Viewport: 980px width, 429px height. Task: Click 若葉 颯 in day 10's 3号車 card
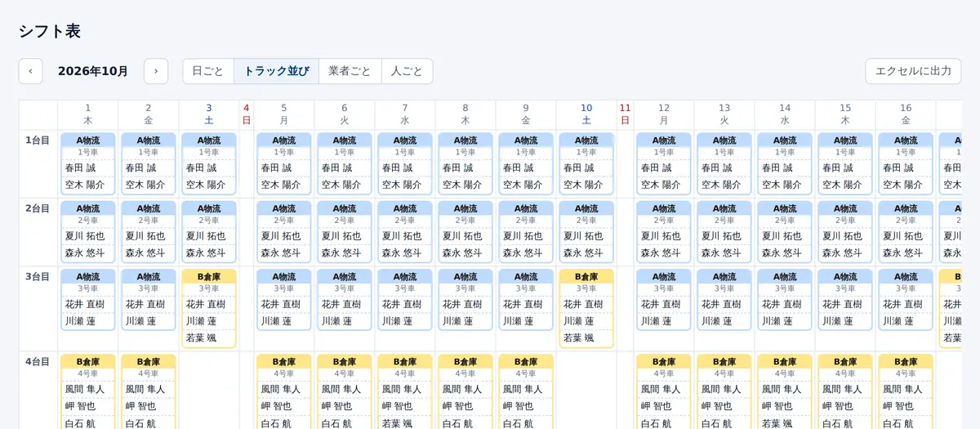(x=579, y=338)
